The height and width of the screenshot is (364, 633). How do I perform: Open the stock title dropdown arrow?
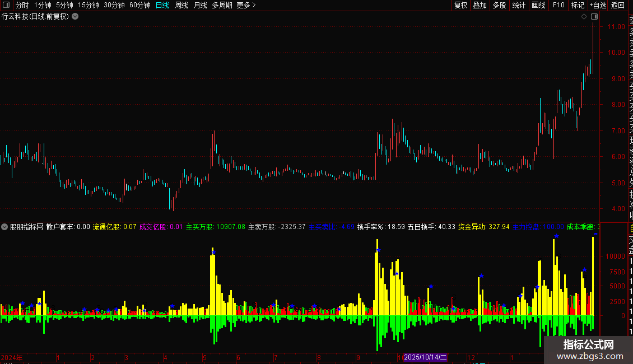[75, 17]
